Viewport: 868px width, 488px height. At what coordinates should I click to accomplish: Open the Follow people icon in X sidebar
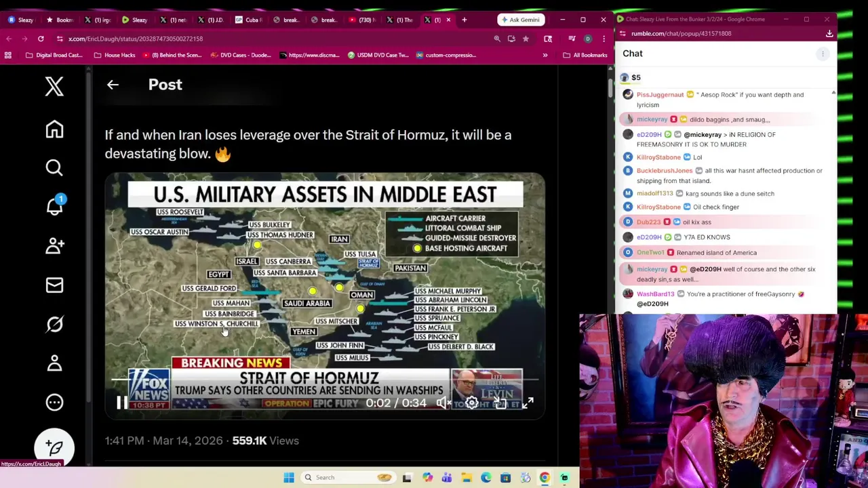(54, 245)
